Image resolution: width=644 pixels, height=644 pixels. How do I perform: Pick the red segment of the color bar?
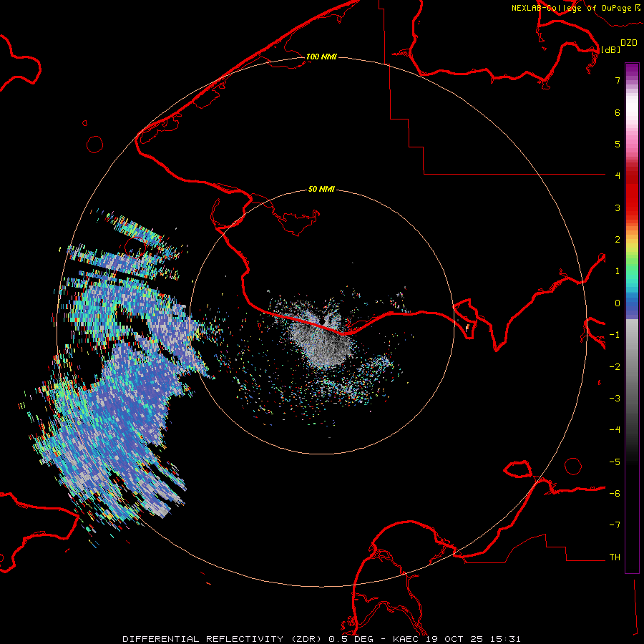(632, 193)
